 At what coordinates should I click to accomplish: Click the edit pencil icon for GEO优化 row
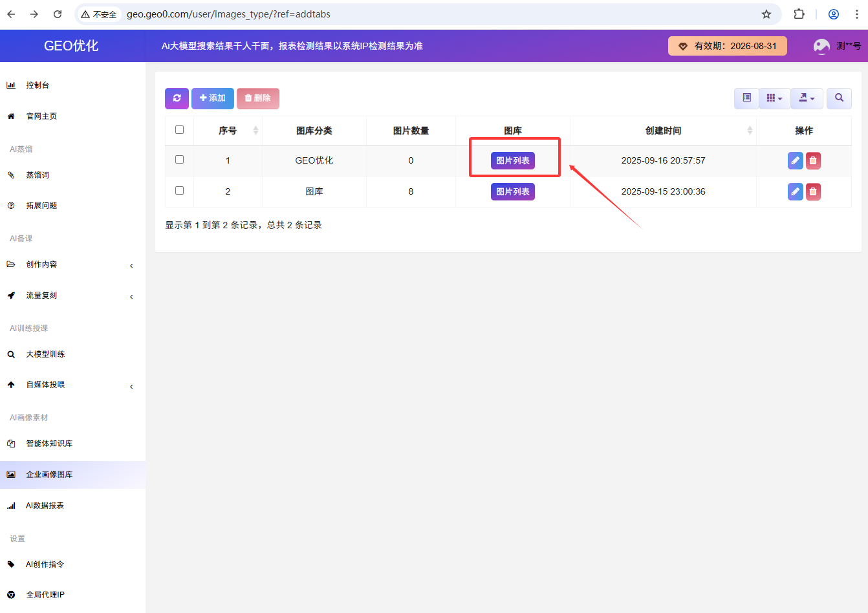795,160
